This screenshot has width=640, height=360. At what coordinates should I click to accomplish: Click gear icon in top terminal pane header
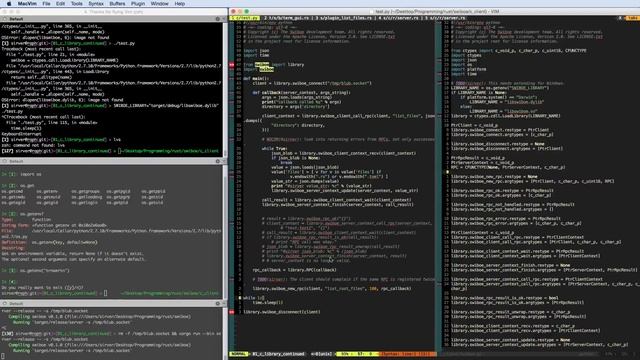coord(218,19)
